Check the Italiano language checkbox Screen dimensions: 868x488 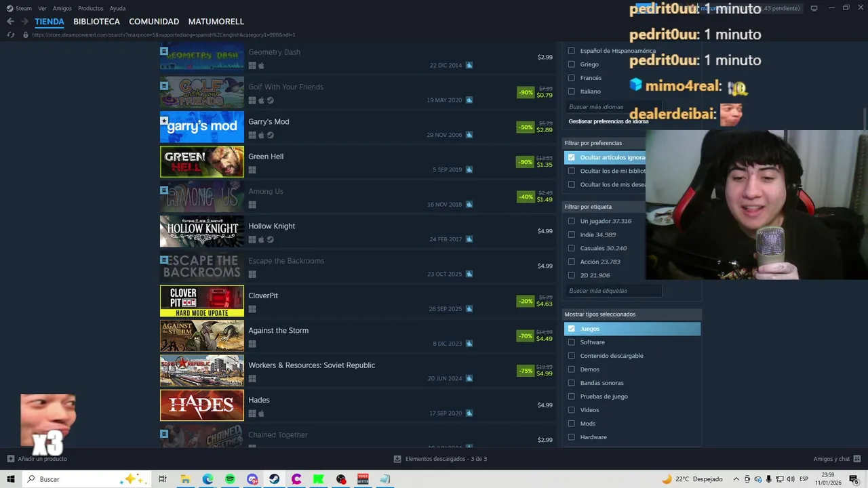[x=571, y=91]
